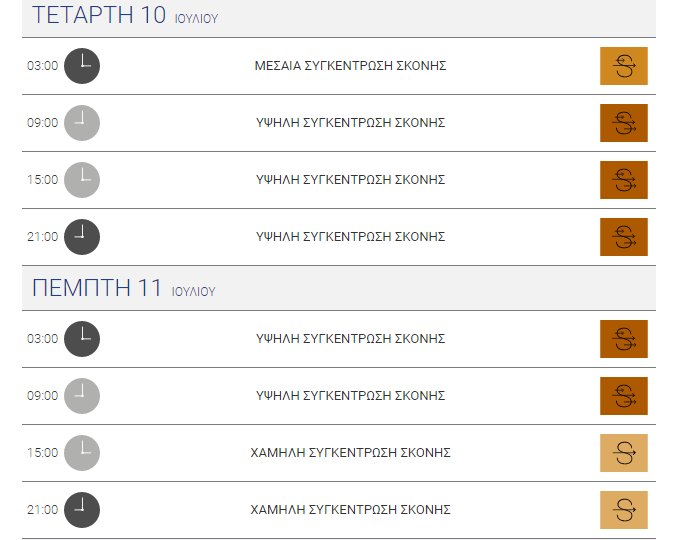Click the grey clock icon at Wednesday 15:00
This screenshot has width=677, height=540.
(x=82, y=180)
